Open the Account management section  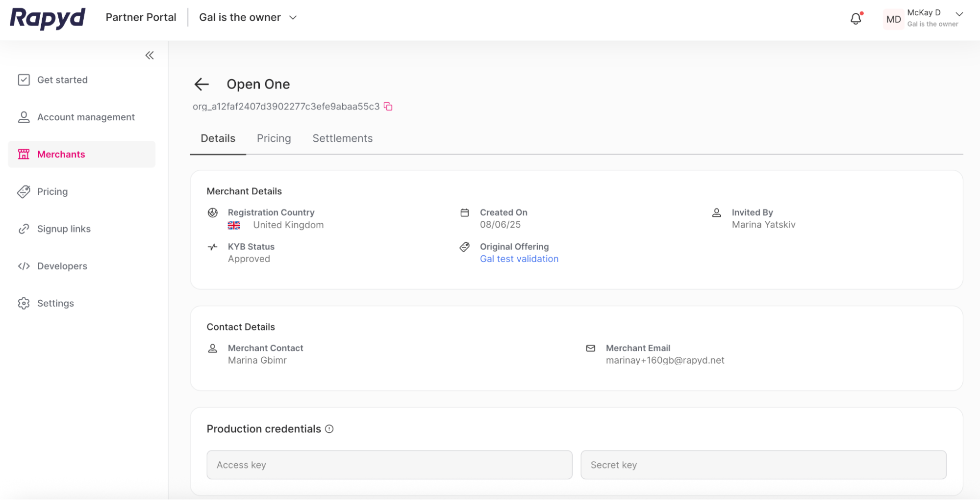[86, 117]
